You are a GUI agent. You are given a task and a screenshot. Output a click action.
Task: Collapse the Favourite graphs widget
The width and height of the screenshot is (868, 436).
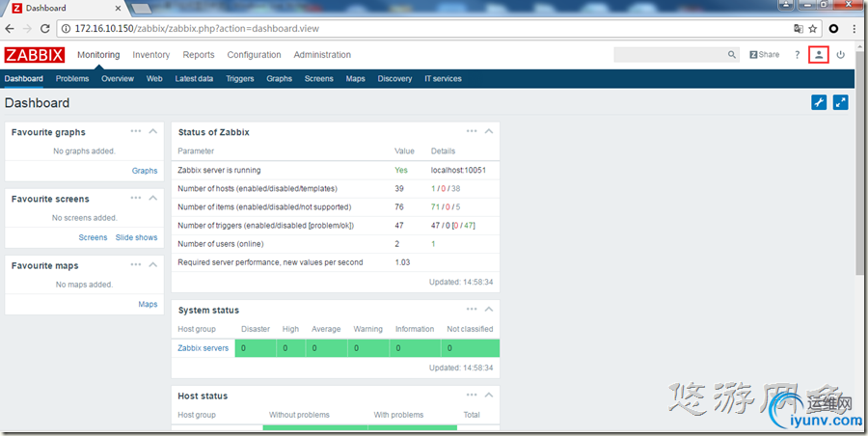(x=153, y=131)
